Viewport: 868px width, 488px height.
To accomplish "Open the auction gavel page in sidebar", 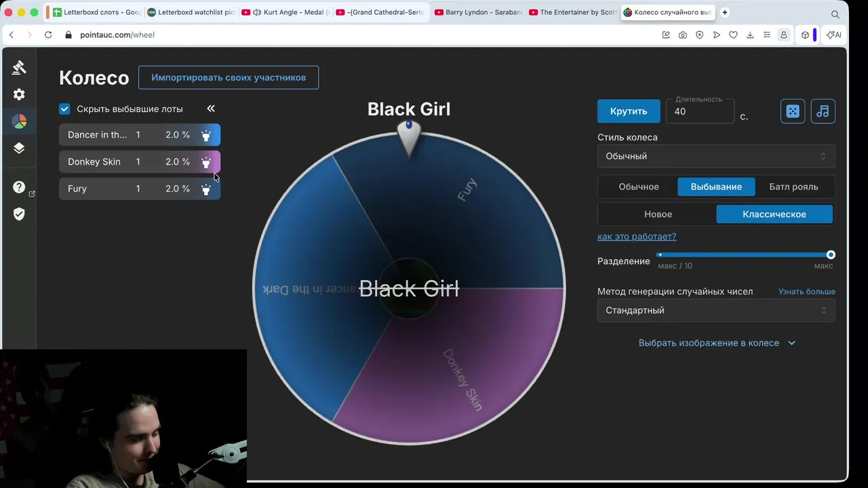I will pyautogui.click(x=19, y=67).
